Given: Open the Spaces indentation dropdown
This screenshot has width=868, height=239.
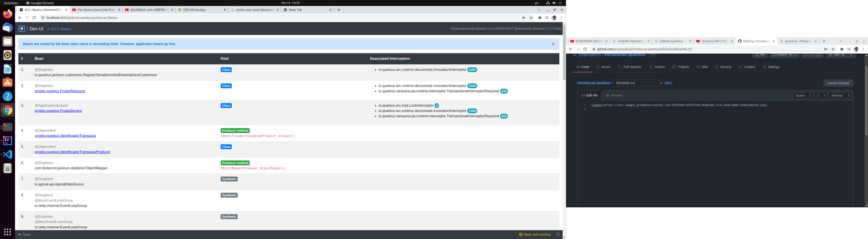Looking at the screenshot, I should tap(803, 95).
